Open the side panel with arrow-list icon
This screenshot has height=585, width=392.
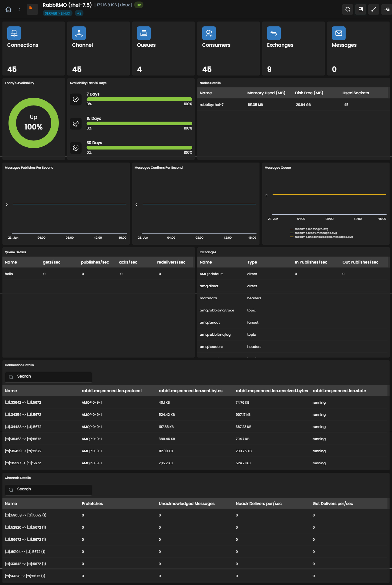click(x=387, y=9)
